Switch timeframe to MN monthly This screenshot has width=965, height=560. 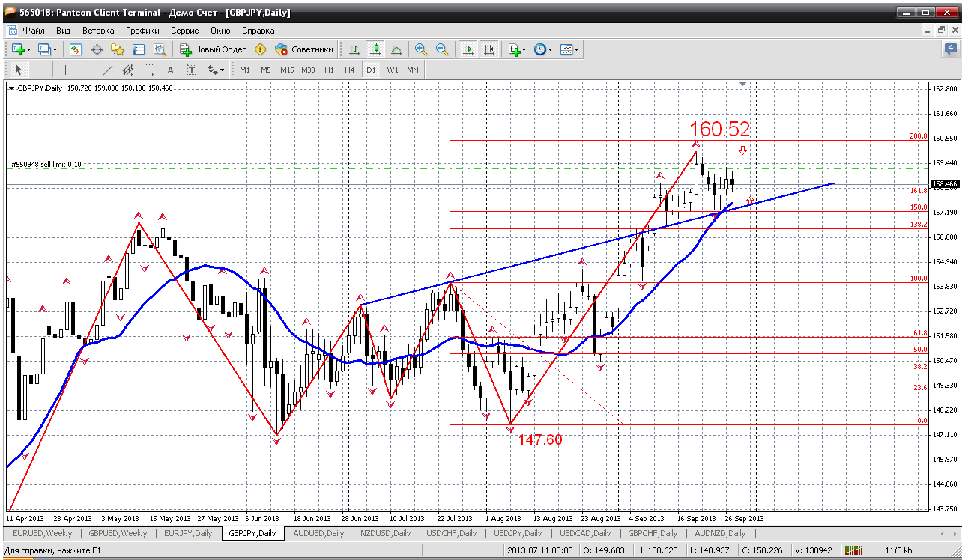click(x=413, y=70)
